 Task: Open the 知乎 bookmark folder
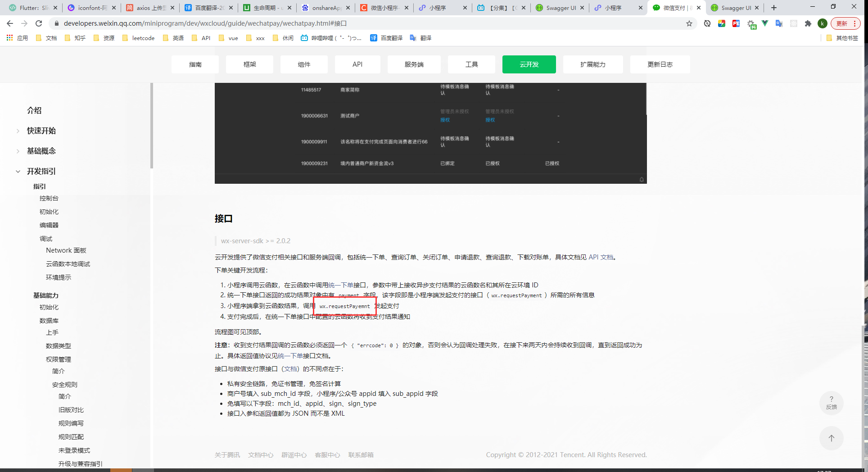tap(75, 38)
